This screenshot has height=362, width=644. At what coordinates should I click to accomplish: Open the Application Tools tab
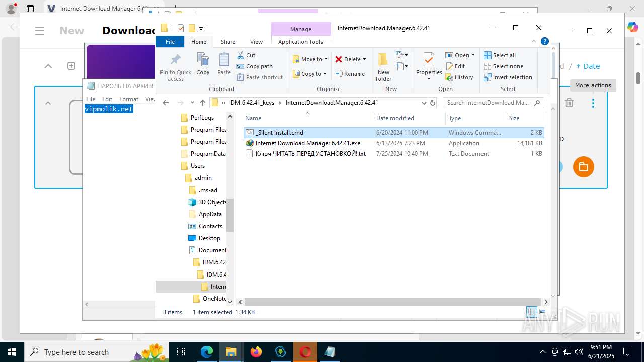pyautogui.click(x=300, y=42)
